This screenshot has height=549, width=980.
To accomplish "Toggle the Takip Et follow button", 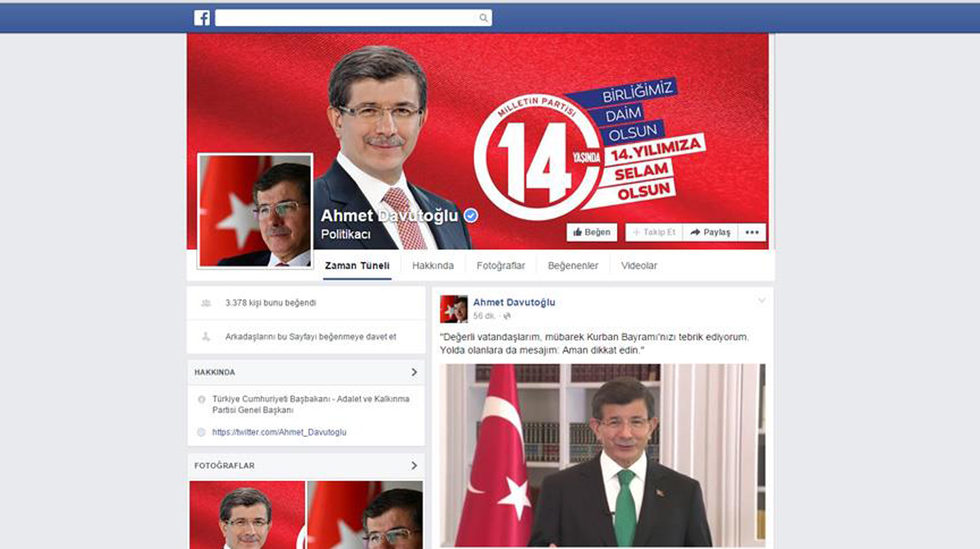I will [x=653, y=232].
